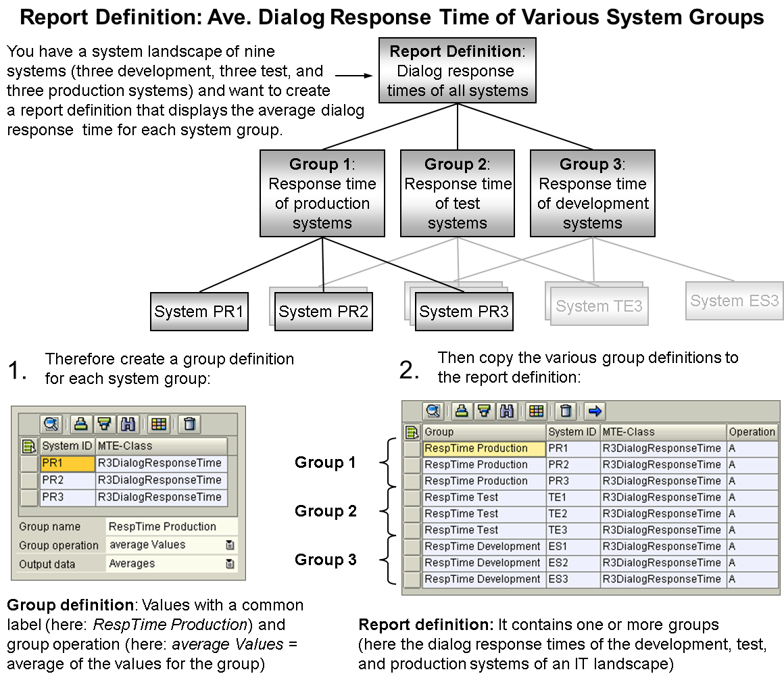
Task: Click Details magnifier icon in group definition toolbar
Action: pyautogui.click(x=51, y=424)
